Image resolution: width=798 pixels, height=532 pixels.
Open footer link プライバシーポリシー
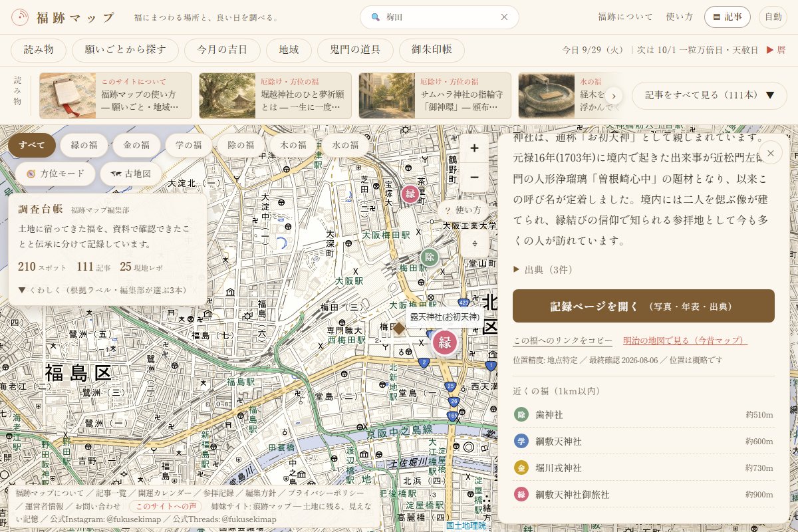(x=327, y=493)
